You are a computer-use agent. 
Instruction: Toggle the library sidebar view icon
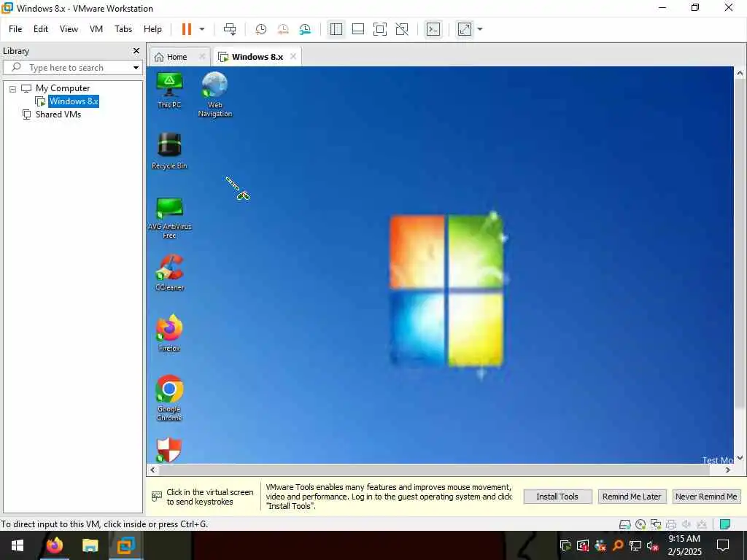(x=336, y=29)
